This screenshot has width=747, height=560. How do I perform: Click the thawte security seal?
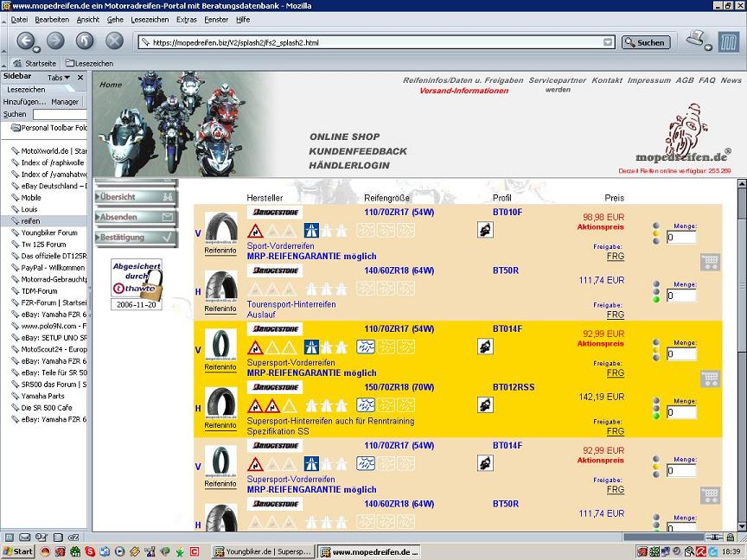[x=137, y=284]
